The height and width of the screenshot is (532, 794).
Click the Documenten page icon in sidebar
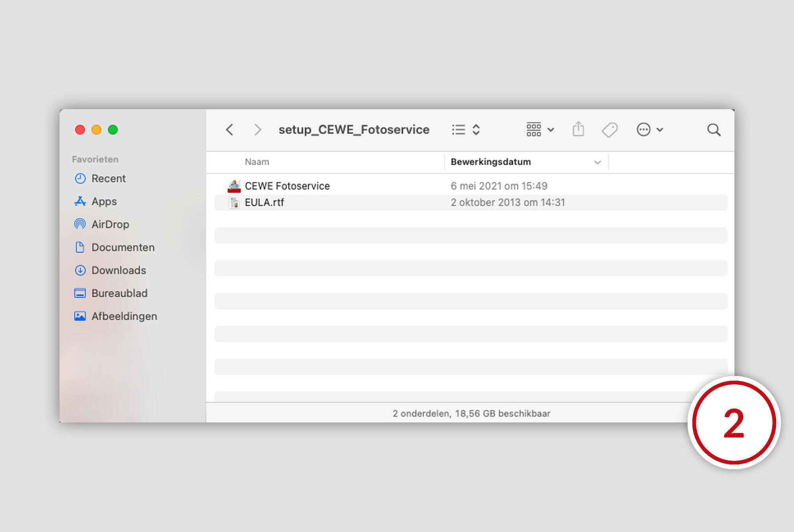pyautogui.click(x=80, y=247)
